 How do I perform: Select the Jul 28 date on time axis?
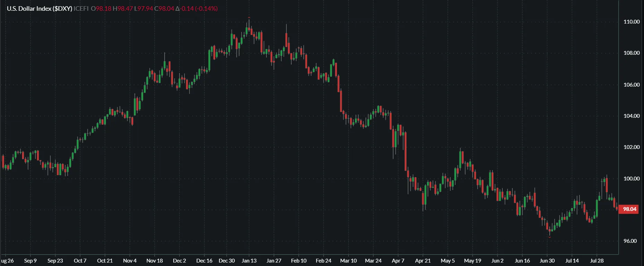point(597,261)
